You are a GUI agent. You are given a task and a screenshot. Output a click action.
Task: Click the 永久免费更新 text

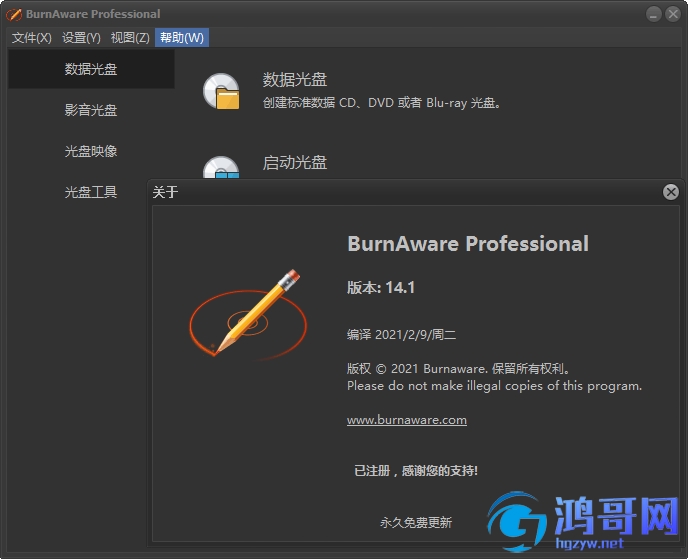416,523
